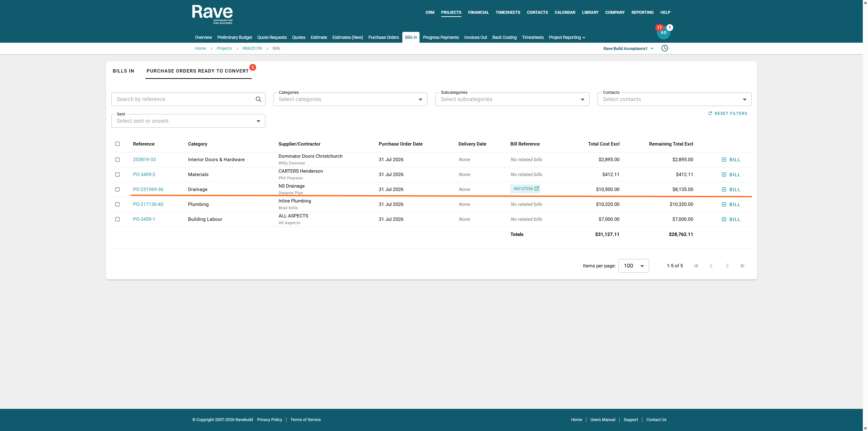This screenshot has width=868, height=431.
Task: Open the Reporting menu
Action: [x=642, y=12]
